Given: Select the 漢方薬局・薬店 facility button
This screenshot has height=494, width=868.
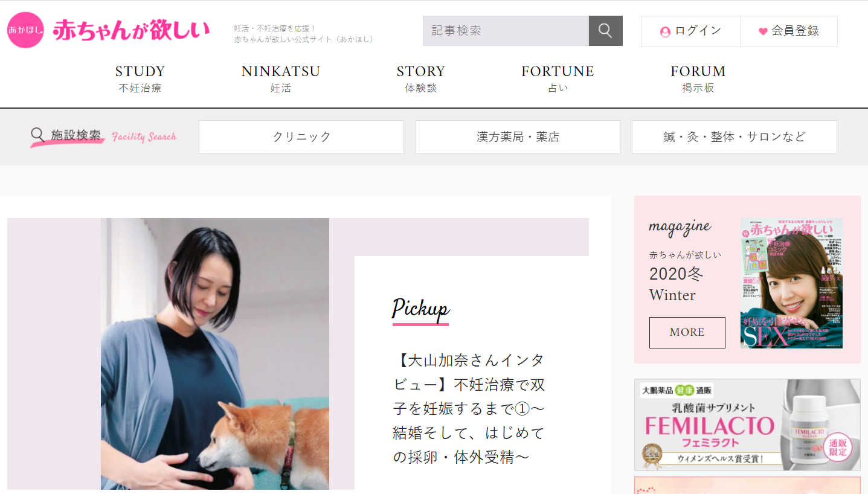Looking at the screenshot, I should [x=518, y=137].
